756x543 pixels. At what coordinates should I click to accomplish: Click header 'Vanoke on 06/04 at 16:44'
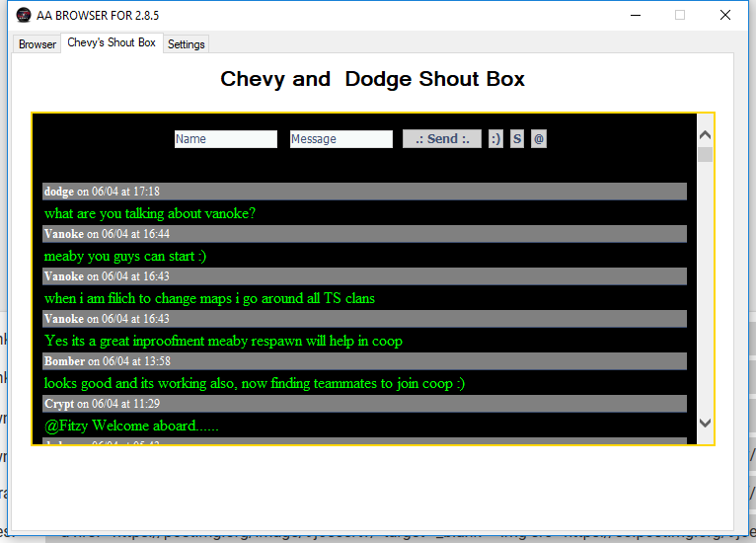(x=364, y=234)
